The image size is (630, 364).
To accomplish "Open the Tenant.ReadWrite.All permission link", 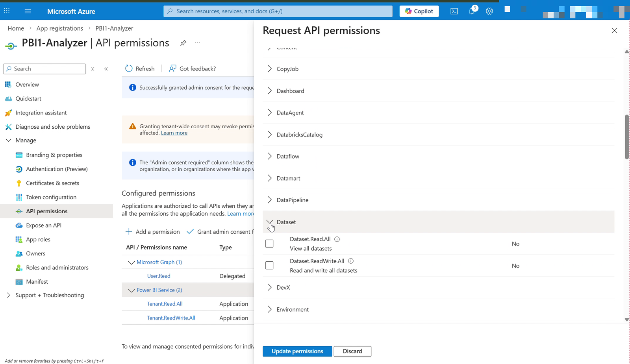I will pos(171,318).
